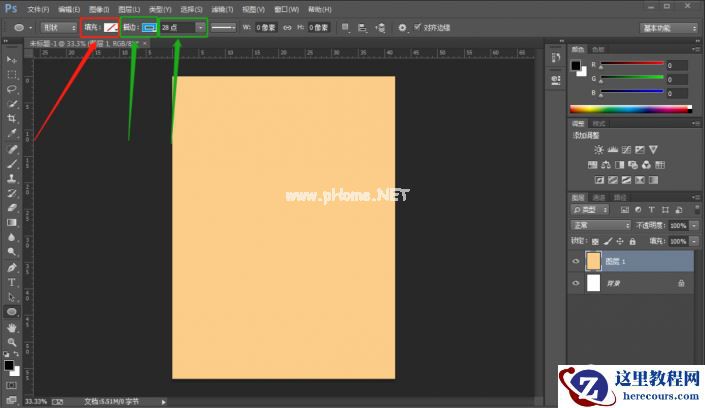Add Curves adjustment

(626, 150)
